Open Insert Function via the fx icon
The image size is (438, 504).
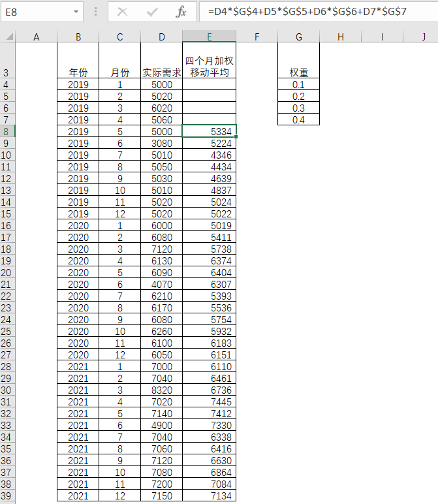(181, 12)
